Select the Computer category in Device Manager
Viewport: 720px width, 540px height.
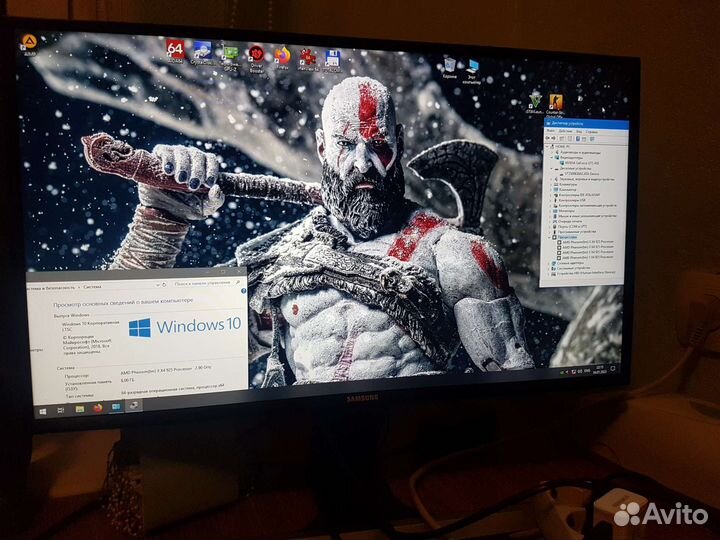566,190
